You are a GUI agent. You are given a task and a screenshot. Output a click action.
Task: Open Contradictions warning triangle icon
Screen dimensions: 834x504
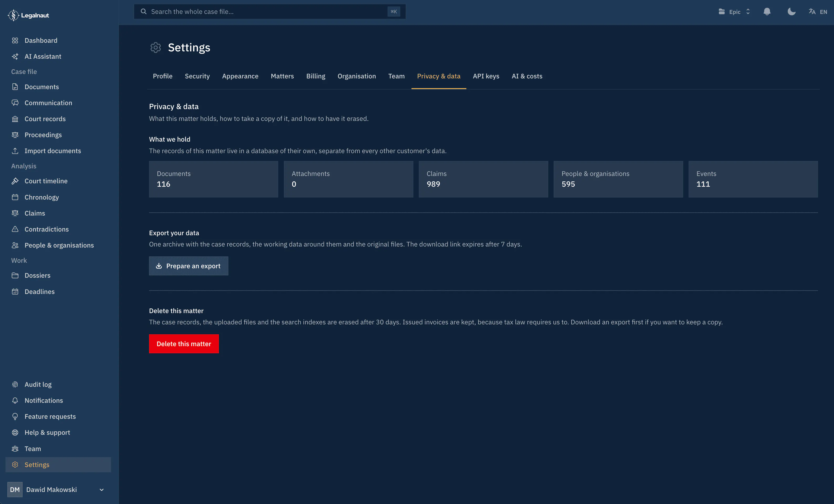15,229
